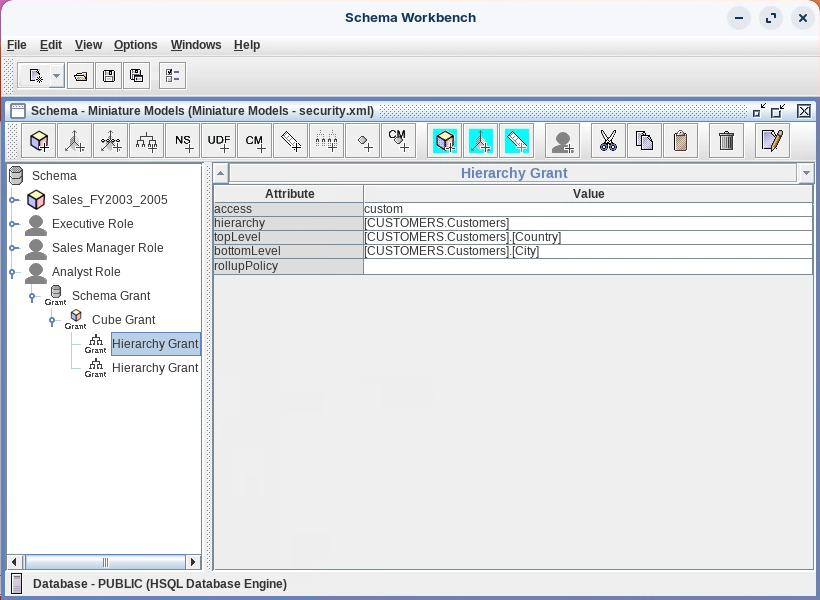Open the Options menu

coord(135,45)
